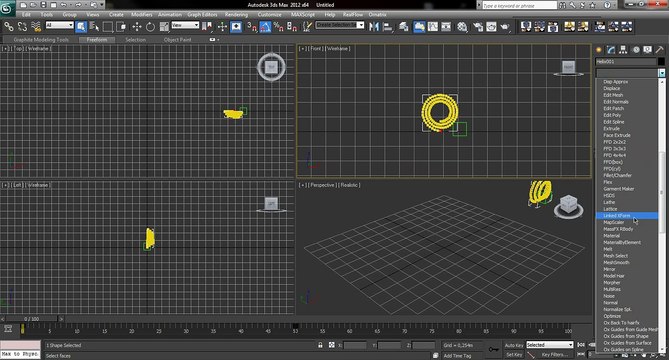Screen dimensions: 669x360
Task: Click the Set Key button
Action: 514,354
